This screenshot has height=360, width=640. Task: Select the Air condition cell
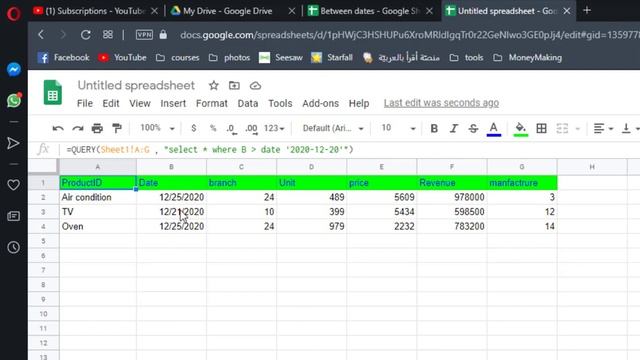(x=98, y=197)
